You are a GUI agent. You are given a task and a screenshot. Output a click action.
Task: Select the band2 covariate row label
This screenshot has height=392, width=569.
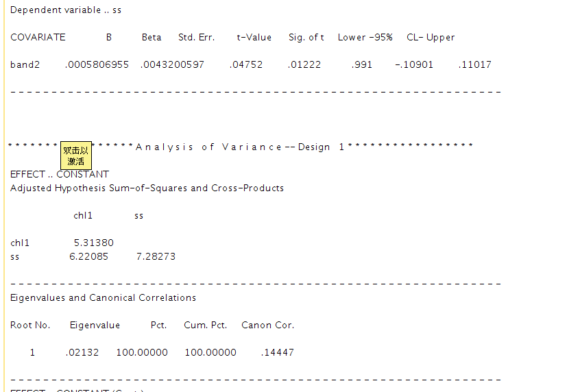pyautogui.click(x=25, y=64)
